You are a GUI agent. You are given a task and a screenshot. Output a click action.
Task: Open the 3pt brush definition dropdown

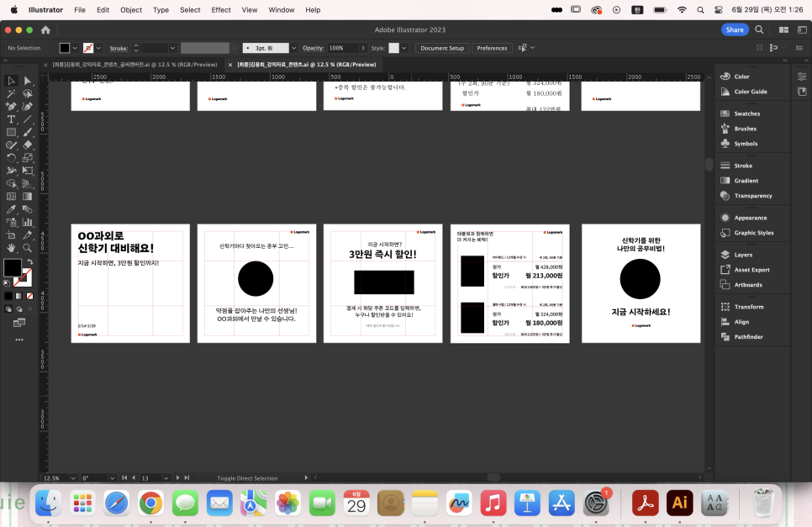(293, 48)
